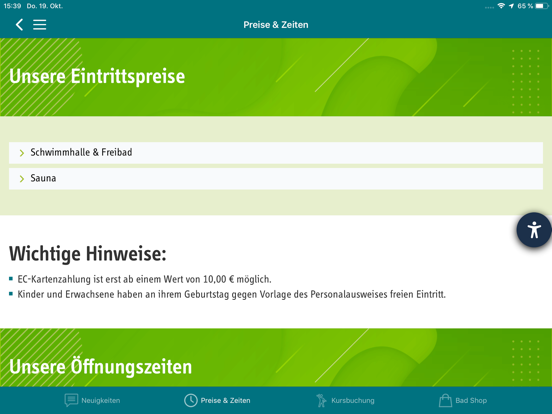The width and height of the screenshot is (552, 414).
Task: Open the hamburger menu
Action: pos(39,25)
